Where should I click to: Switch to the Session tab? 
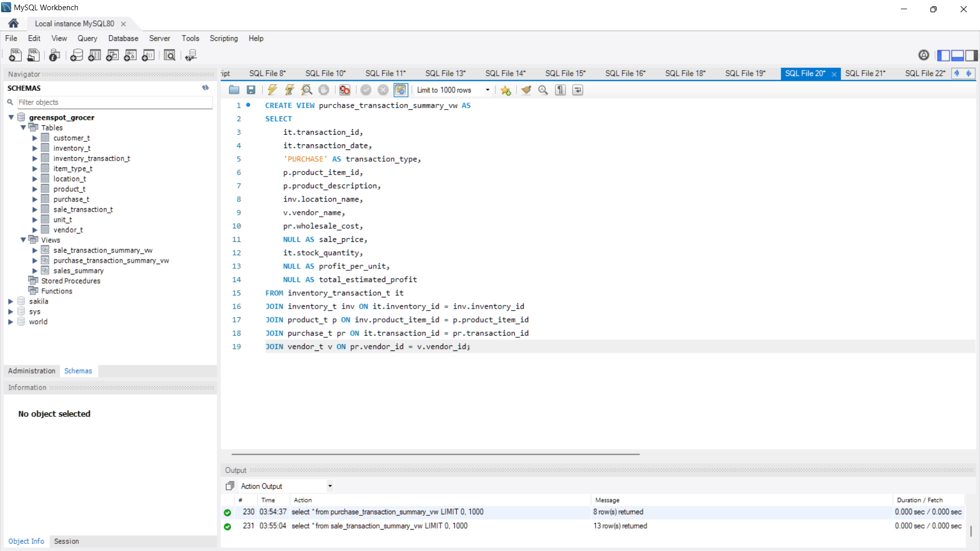coord(66,541)
